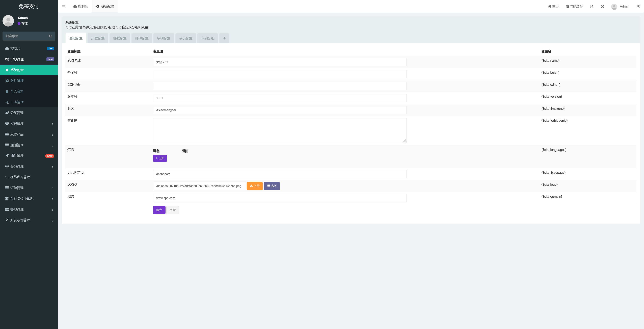Image resolution: width=644 pixels, height=329 pixels.
Task: Toggle the hamburger sidebar menu icon
Action: point(64,6)
